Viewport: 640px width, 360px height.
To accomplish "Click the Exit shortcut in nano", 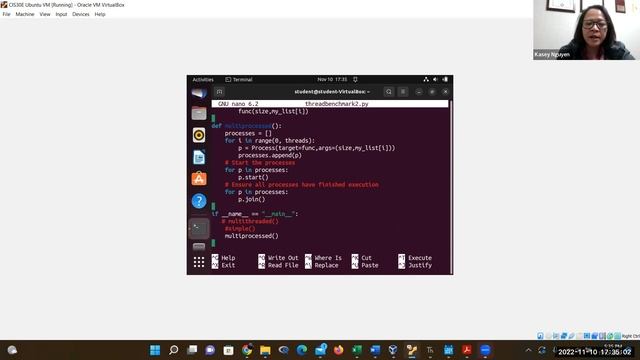I will pyautogui.click(x=223, y=265).
